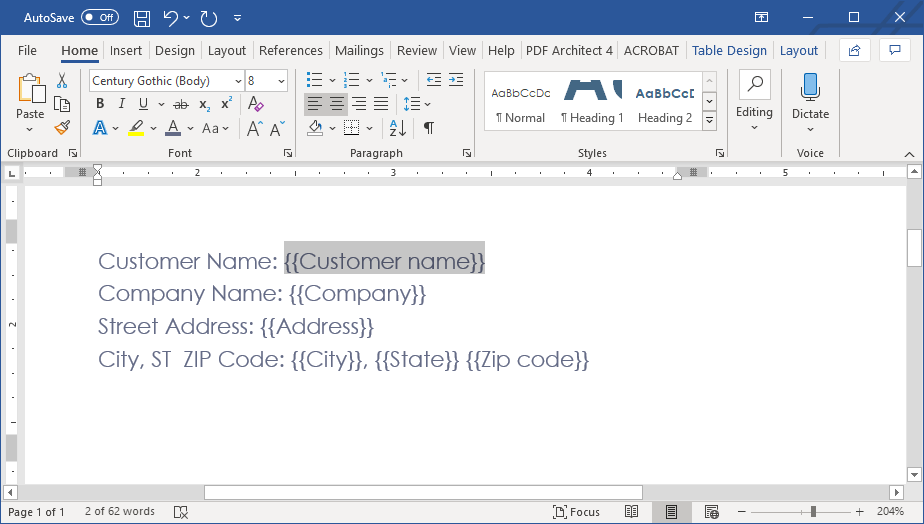
Task: Expand text highlight color options
Action: pyautogui.click(x=153, y=128)
